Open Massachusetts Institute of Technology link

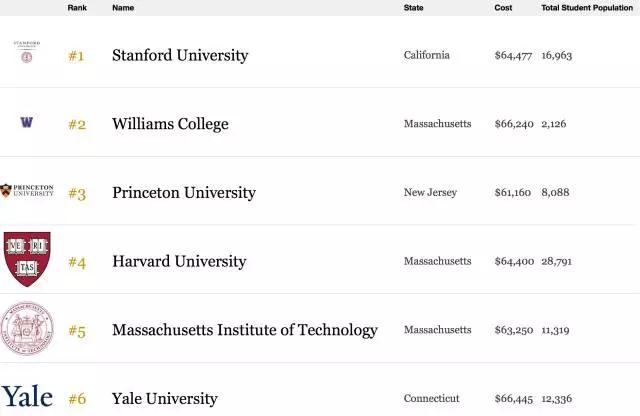click(245, 330)
